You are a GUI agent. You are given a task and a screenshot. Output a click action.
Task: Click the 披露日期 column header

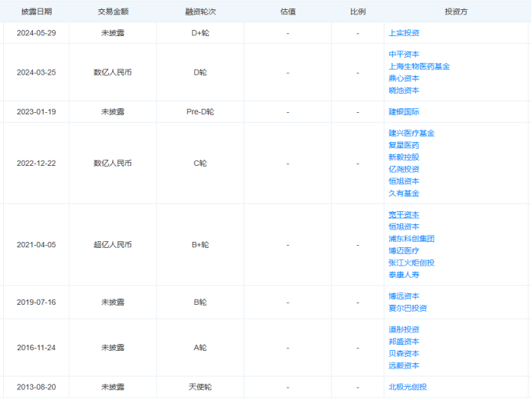[x=36, y=12]
